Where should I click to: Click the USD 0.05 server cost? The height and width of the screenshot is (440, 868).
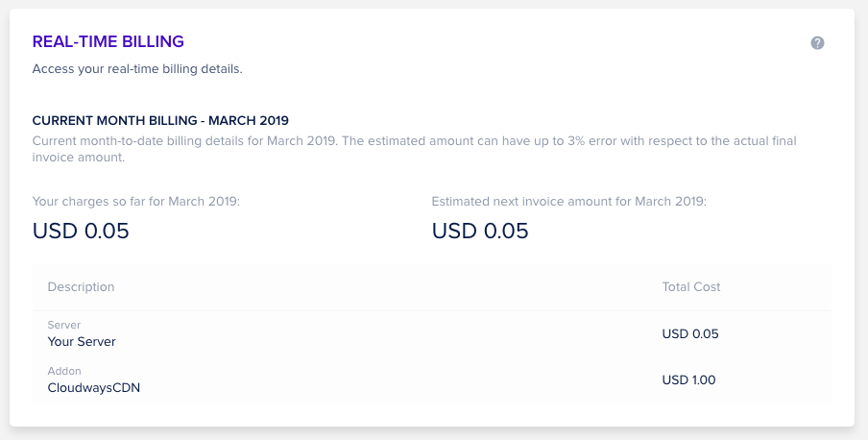(690, 333)
